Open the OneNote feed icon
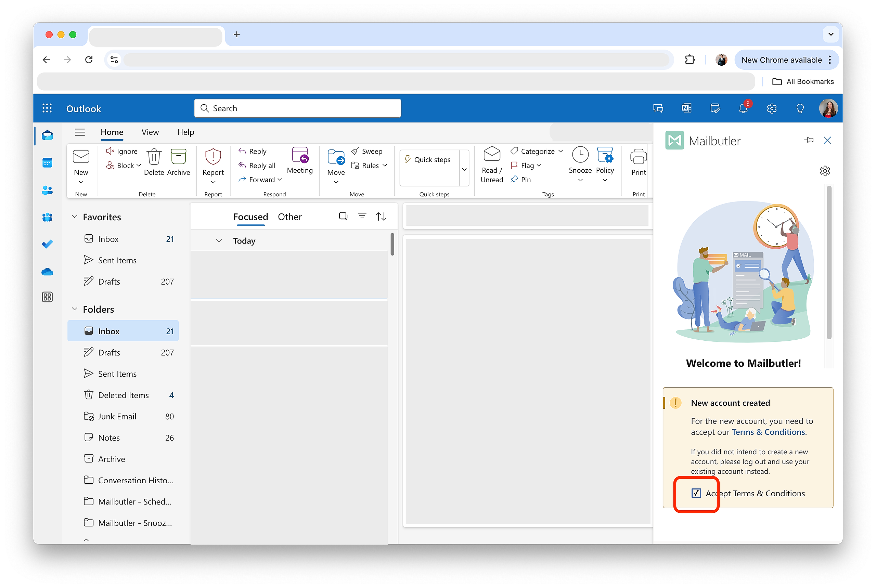The image size is (876, 588). pos(686,108)
